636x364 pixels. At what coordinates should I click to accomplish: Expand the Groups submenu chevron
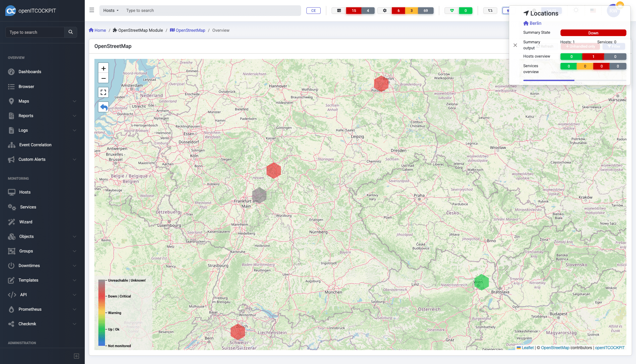[75, 251]
